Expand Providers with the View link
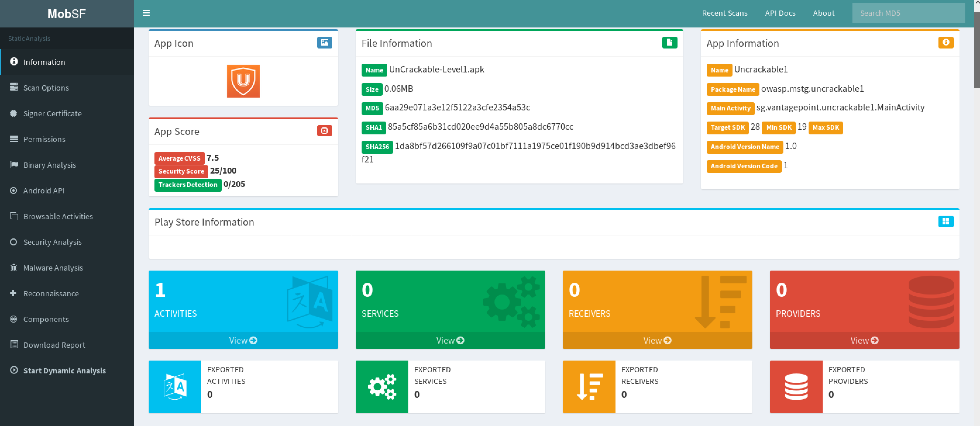 pos(864,340)
